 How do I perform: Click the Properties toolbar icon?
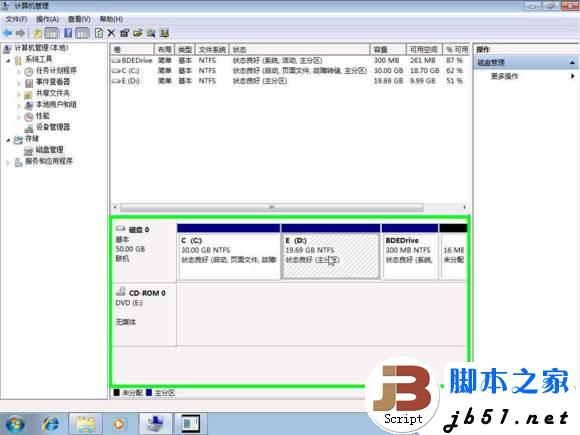(125, 33)
